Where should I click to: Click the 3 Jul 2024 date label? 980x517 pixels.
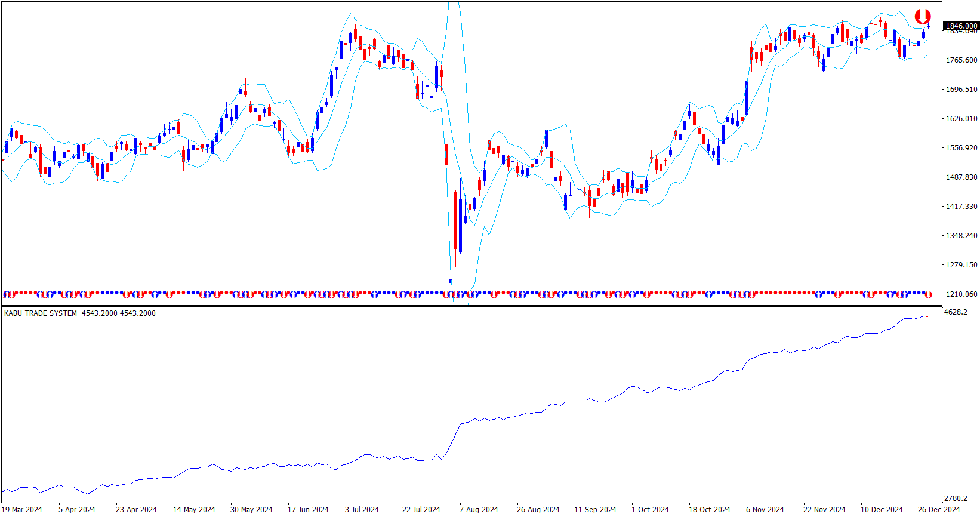362,509
